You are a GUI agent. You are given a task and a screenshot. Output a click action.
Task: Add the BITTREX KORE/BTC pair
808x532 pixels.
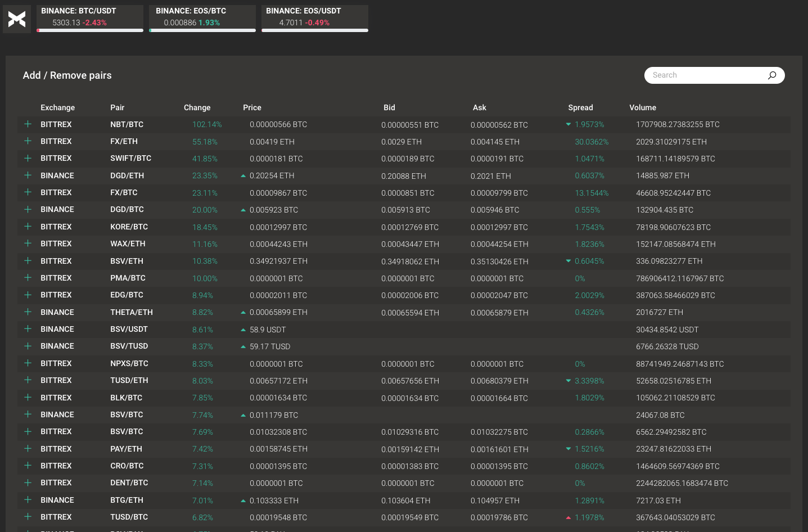28,227
